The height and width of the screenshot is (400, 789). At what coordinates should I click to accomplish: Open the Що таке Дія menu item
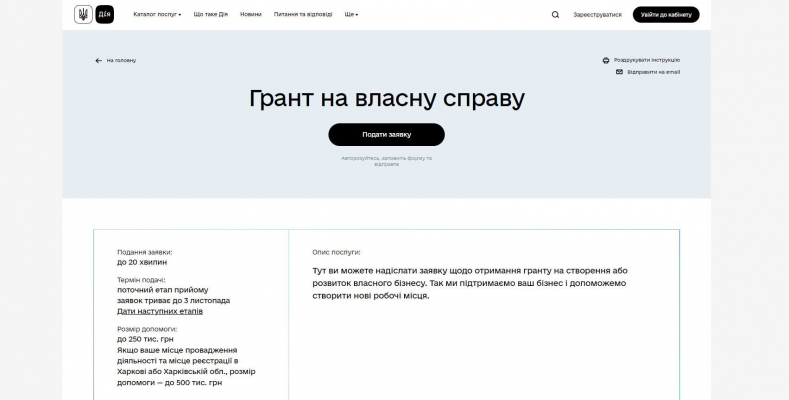[211, 15]
